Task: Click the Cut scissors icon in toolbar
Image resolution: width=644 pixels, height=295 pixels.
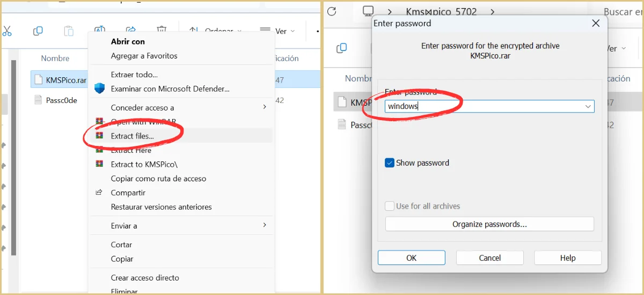Action: 6,31
